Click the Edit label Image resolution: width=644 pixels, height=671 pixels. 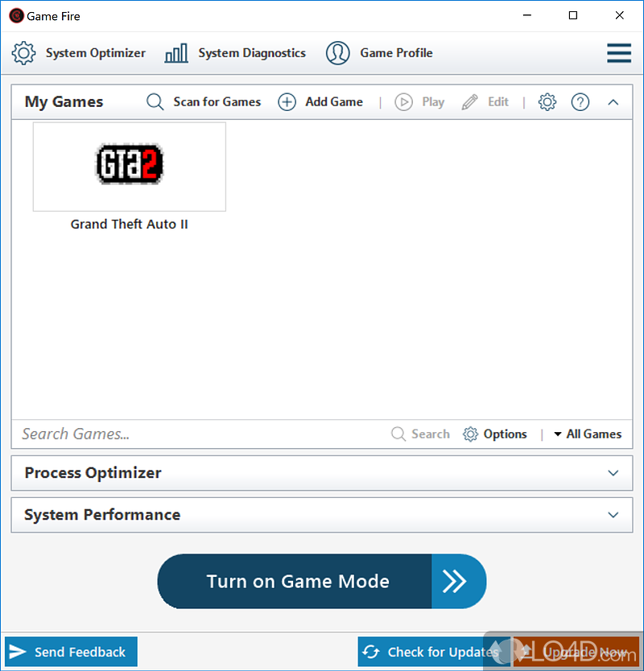498,102
